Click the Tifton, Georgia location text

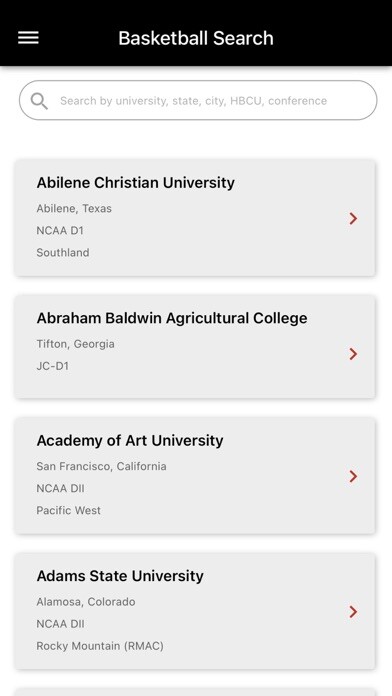click(75, 344)
